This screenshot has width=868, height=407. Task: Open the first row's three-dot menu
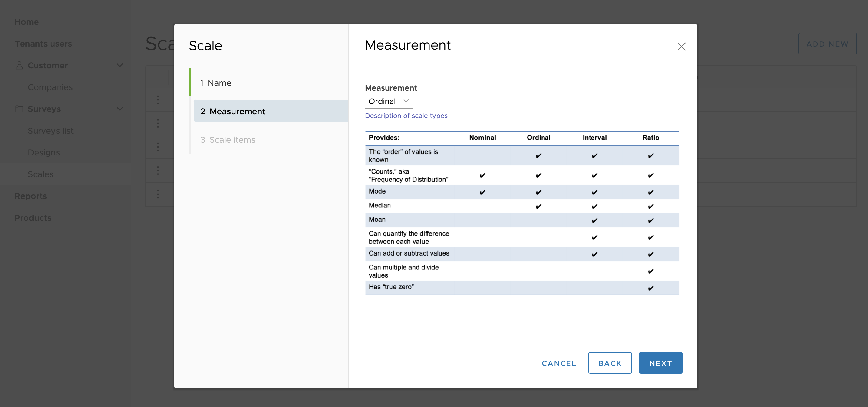[158, 100]
